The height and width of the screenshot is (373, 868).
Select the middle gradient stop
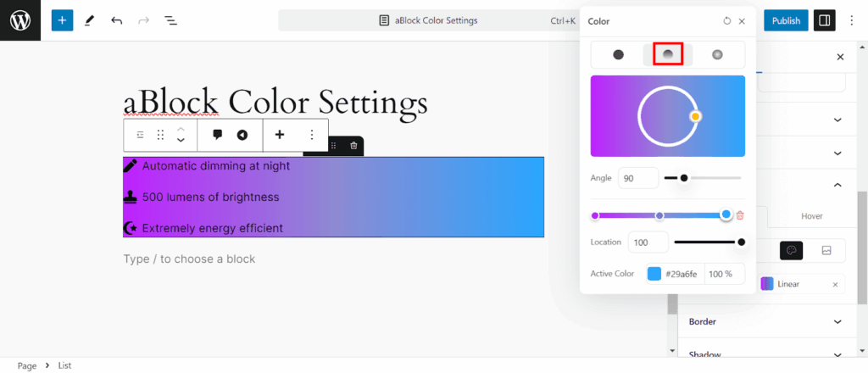659,216
